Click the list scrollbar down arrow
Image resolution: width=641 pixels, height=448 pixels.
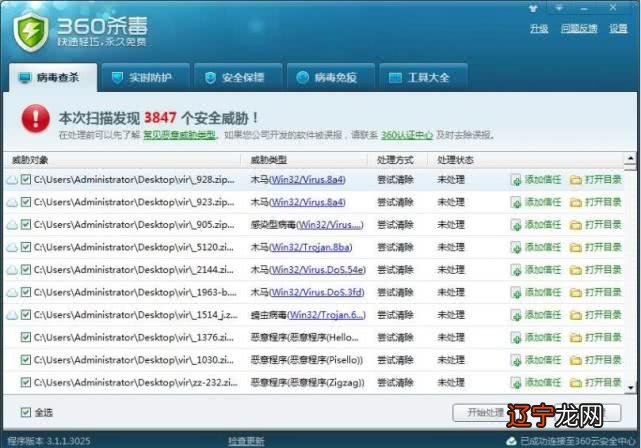pyautogui.click(x=630, y=388)
